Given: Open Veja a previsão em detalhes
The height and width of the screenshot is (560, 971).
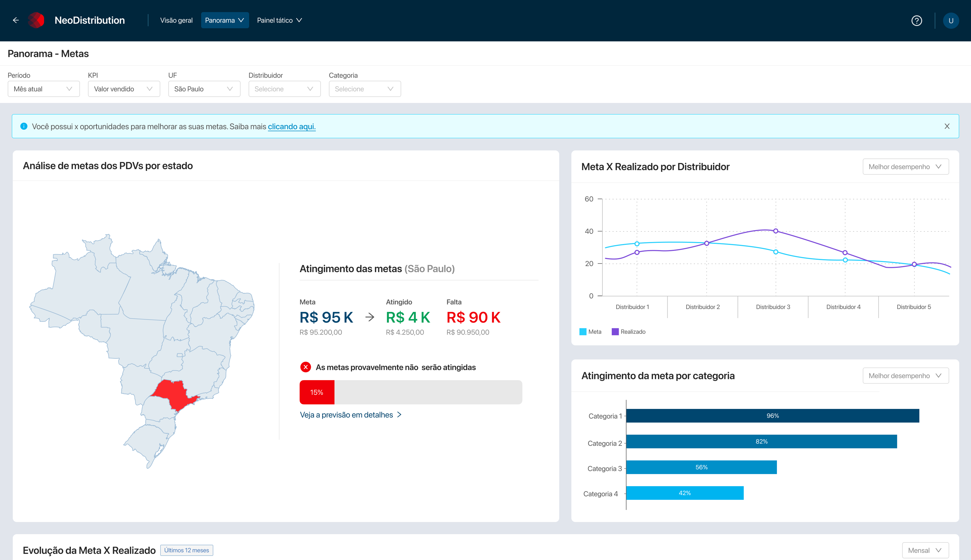Looking at the screenshot, I should tap(347, 415).
